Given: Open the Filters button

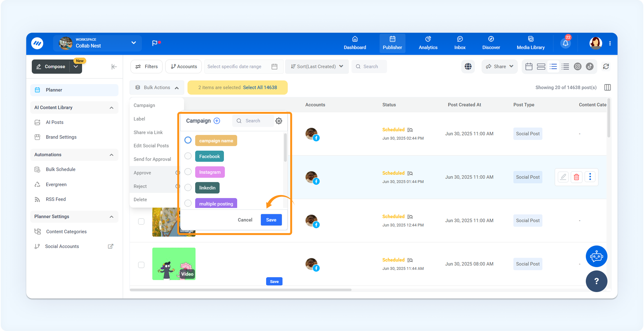Looking at the screenshot, I should (x=146, y=67).
